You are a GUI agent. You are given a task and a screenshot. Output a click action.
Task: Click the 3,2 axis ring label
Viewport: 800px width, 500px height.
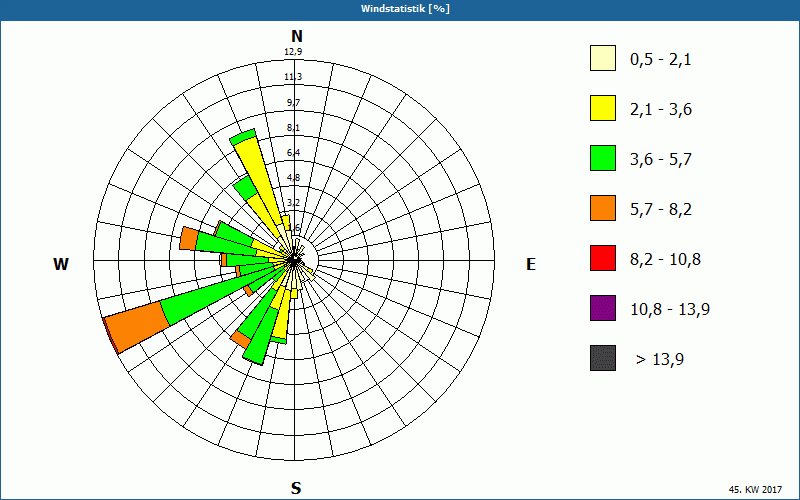pyautogui.click(x=293, y=203)
